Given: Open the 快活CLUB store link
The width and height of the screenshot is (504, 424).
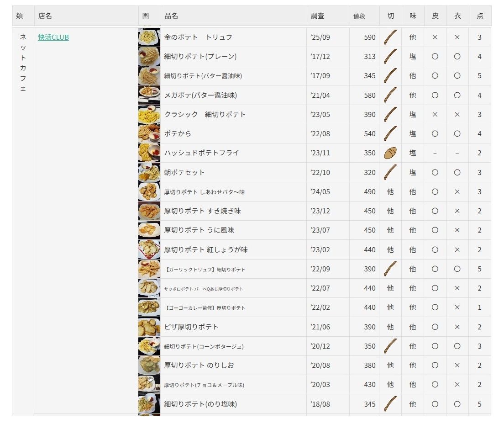Looking at the screenshot, I should pos(53,37).
